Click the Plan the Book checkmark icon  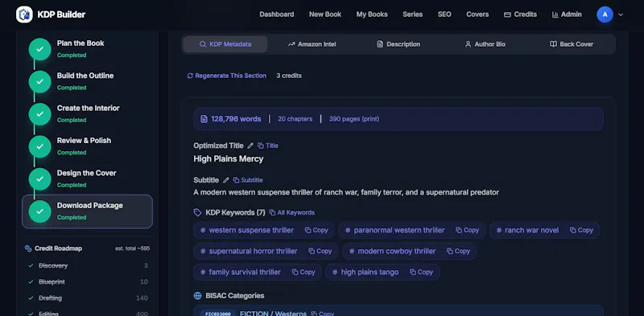coord(39,49)
